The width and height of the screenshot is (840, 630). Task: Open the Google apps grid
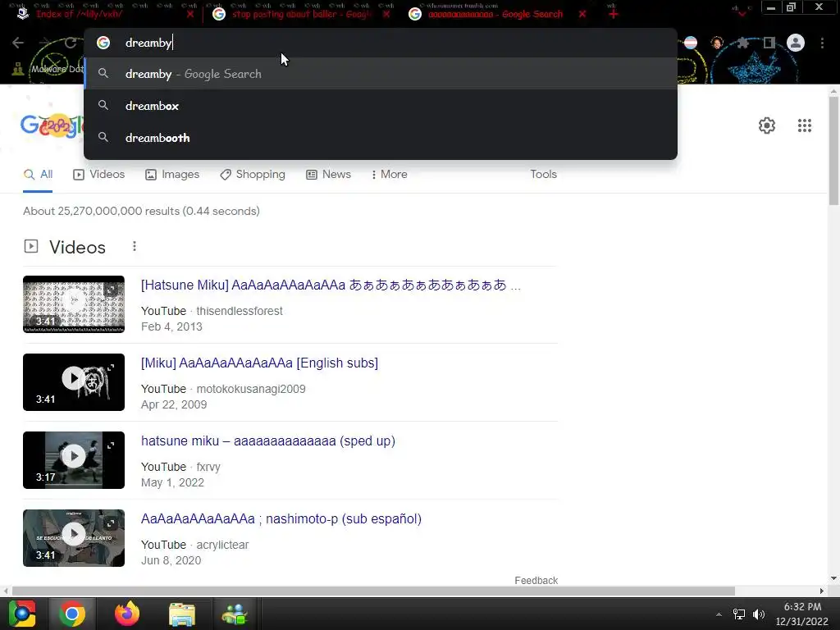click(x=804, y=126)
